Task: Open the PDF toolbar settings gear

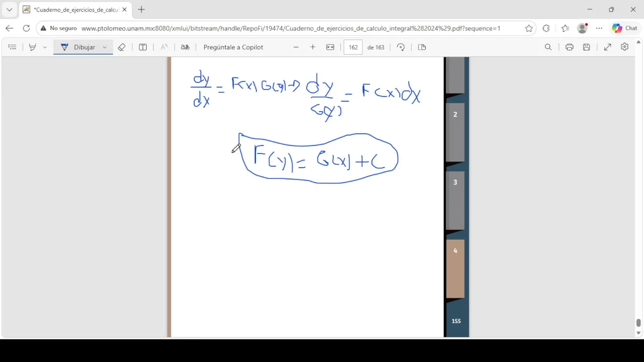Action: 625,47
